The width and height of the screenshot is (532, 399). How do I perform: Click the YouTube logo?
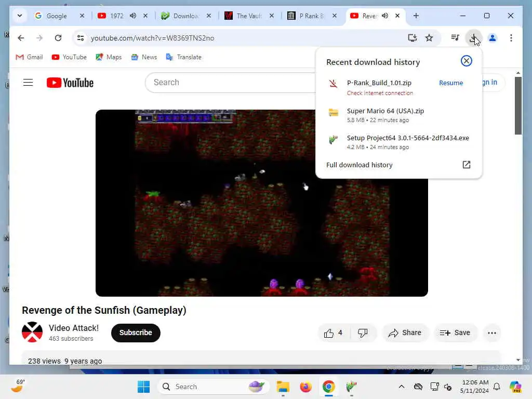pos(70,83)
